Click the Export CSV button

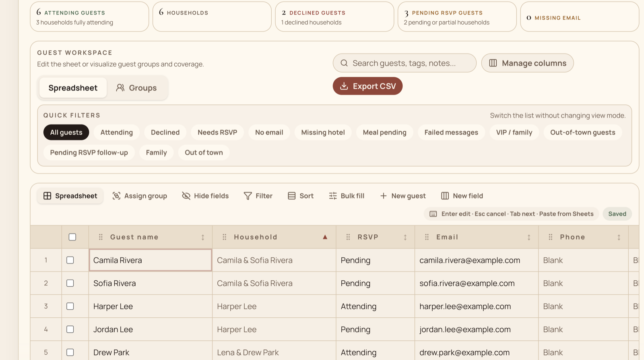click(x=367, y=86)
